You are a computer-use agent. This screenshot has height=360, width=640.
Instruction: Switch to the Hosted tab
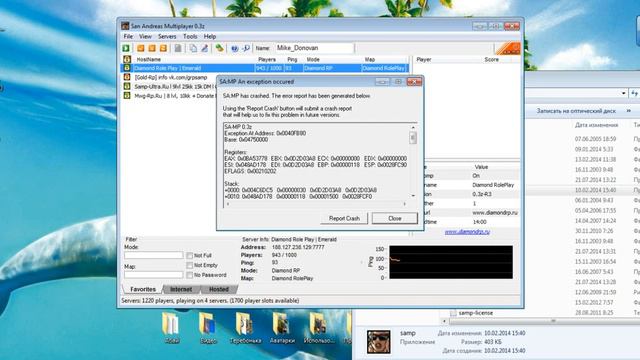219,289
